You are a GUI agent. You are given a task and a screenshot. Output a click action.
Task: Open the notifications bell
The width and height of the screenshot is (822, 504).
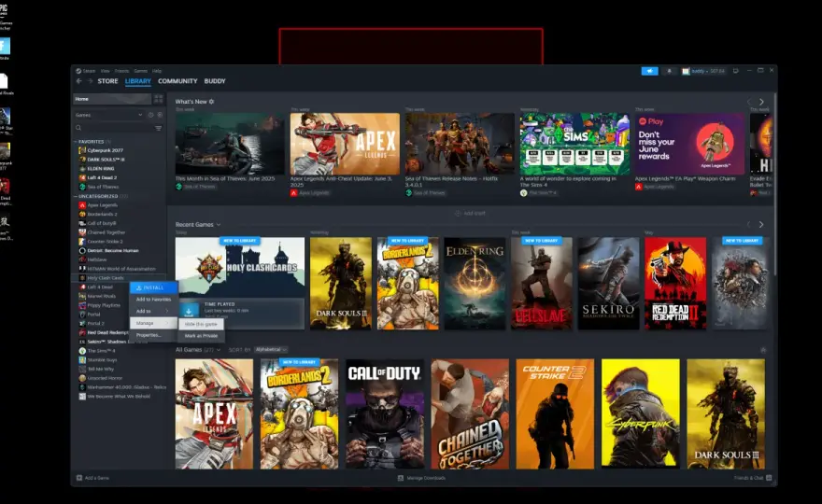(x=669, y=71)
